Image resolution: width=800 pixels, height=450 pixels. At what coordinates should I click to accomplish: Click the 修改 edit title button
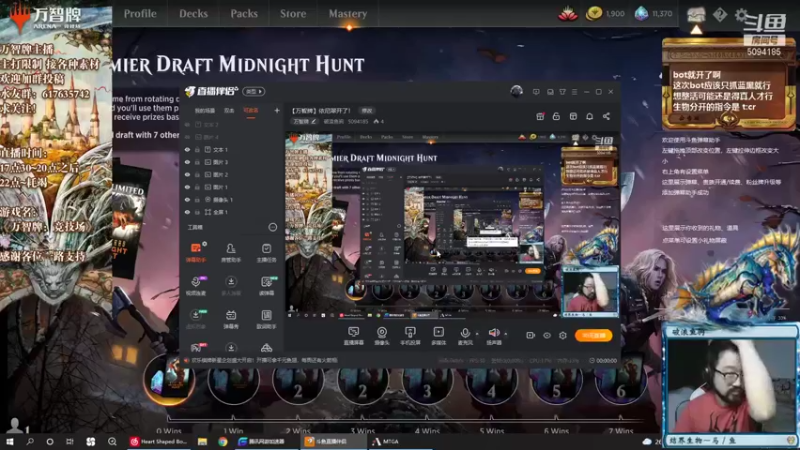point(367,111)
